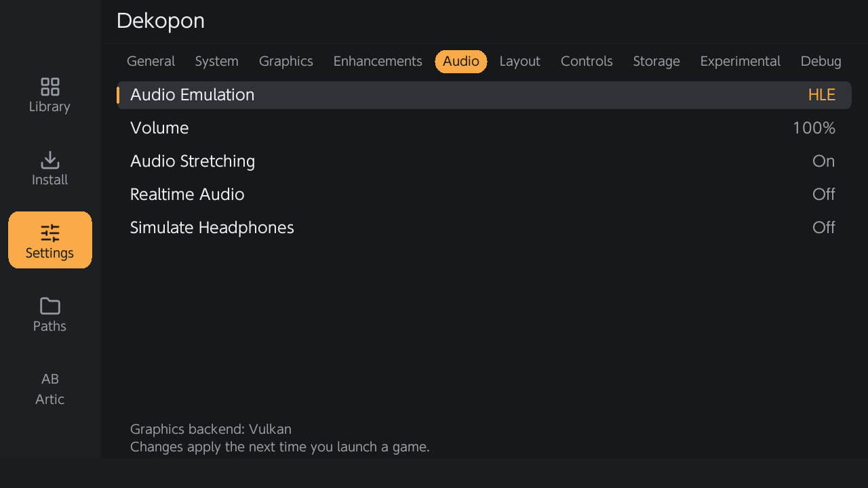This screenshot has width=868, height=488.
Task: Open the Storage tab
Action: [656, 62]
